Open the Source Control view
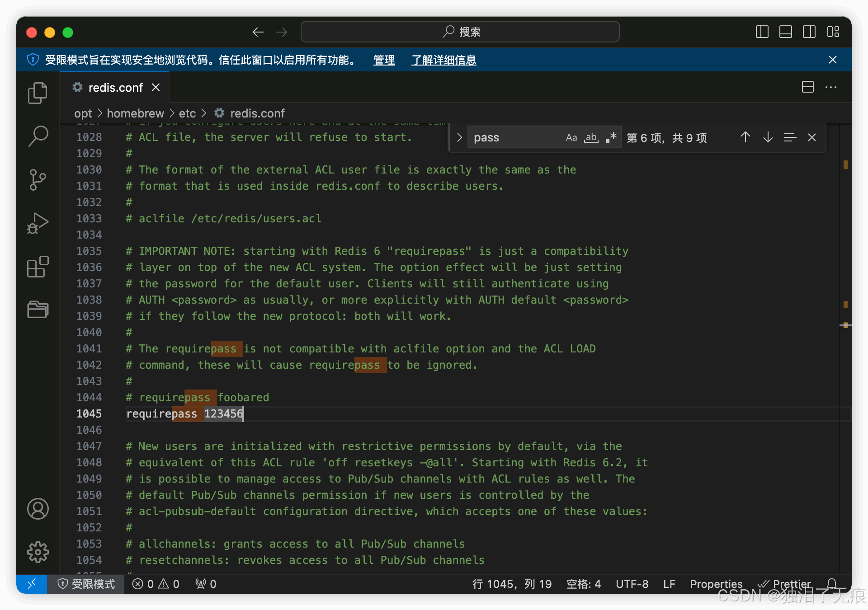The image size is (868, 610). [38, 179]
